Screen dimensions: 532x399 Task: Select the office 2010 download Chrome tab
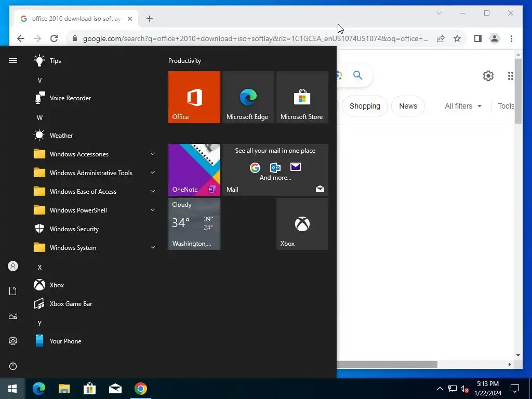(76, 19)
